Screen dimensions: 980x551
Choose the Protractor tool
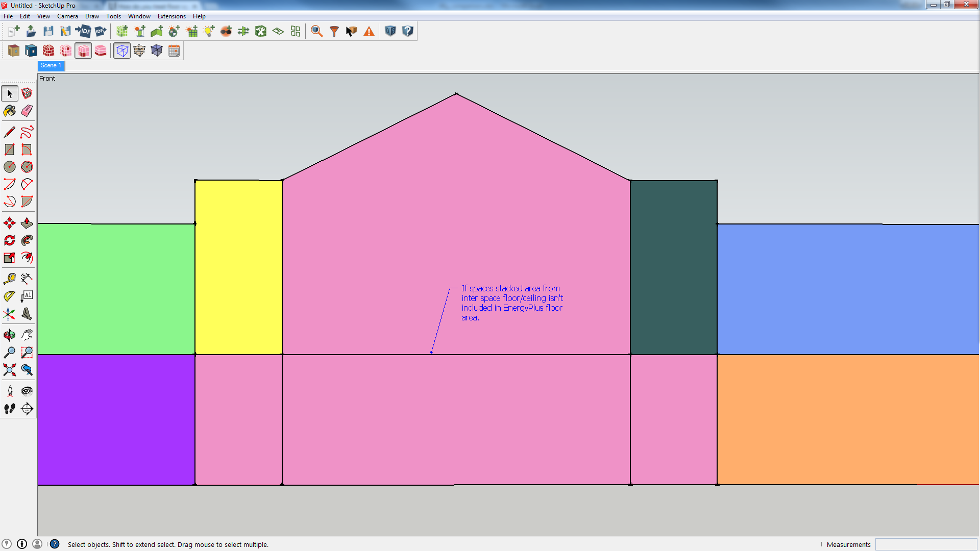(x=10, y=296)
